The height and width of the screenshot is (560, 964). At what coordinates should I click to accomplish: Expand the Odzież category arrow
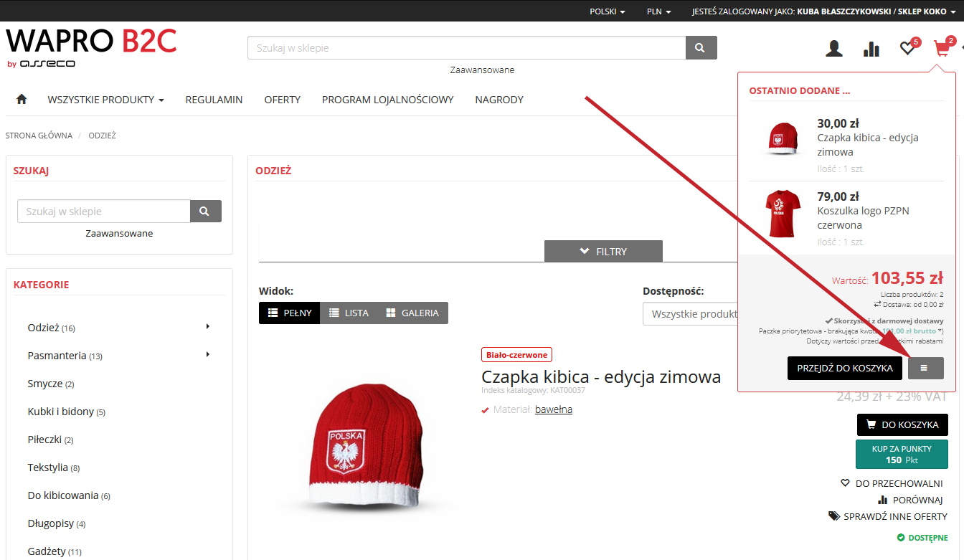point(208,327)
